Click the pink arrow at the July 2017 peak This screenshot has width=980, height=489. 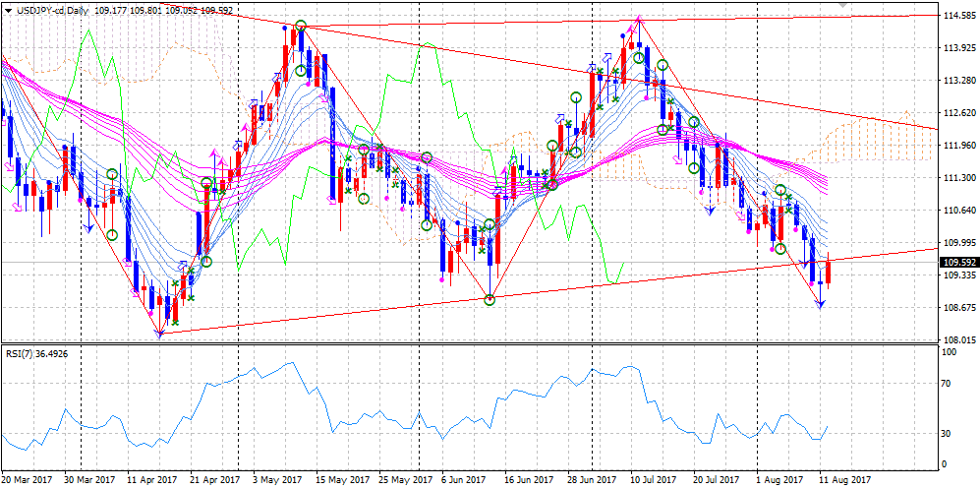click(x=640, y=19)
